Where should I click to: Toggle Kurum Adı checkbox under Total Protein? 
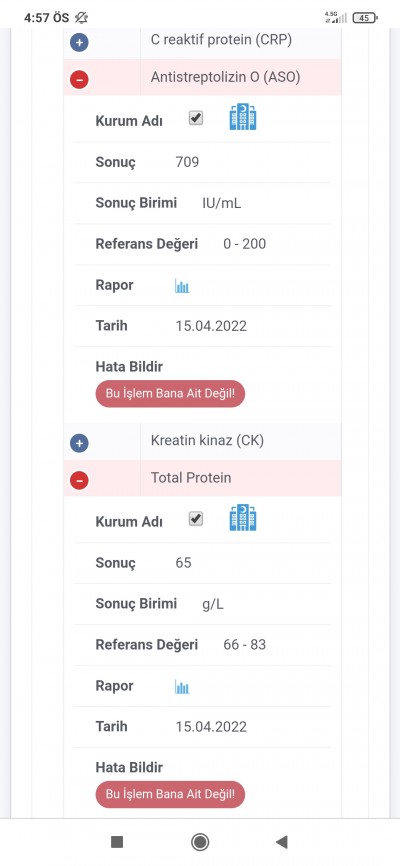point(196,518)
